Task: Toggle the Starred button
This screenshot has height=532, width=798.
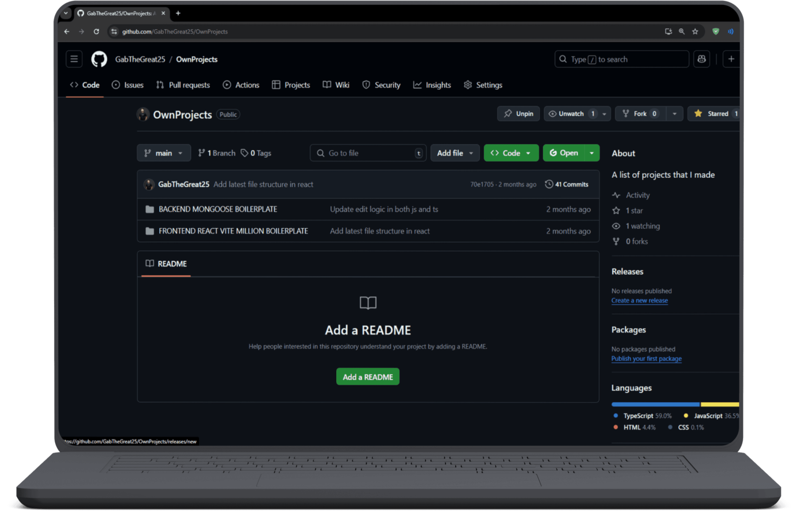Action: (713, 114)
